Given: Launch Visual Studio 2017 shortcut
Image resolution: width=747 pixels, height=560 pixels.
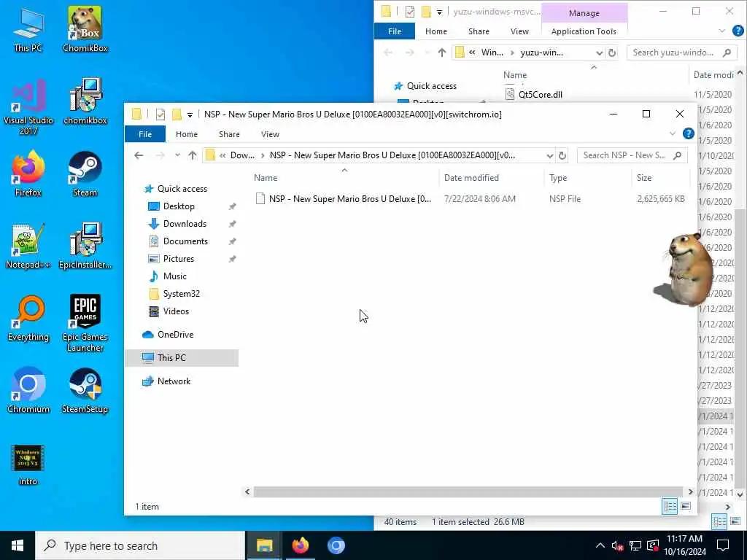Looking at the screenshot, I should click(28, 106).
